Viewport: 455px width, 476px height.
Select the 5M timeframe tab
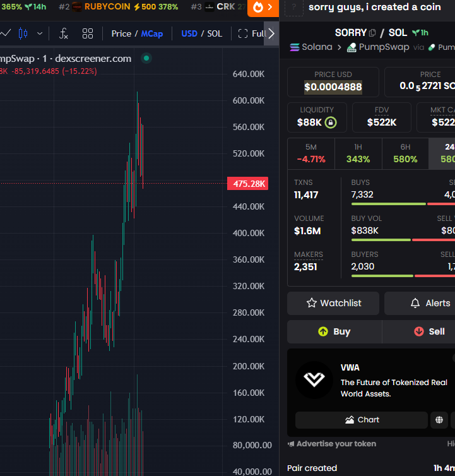[x=311, y=153]
